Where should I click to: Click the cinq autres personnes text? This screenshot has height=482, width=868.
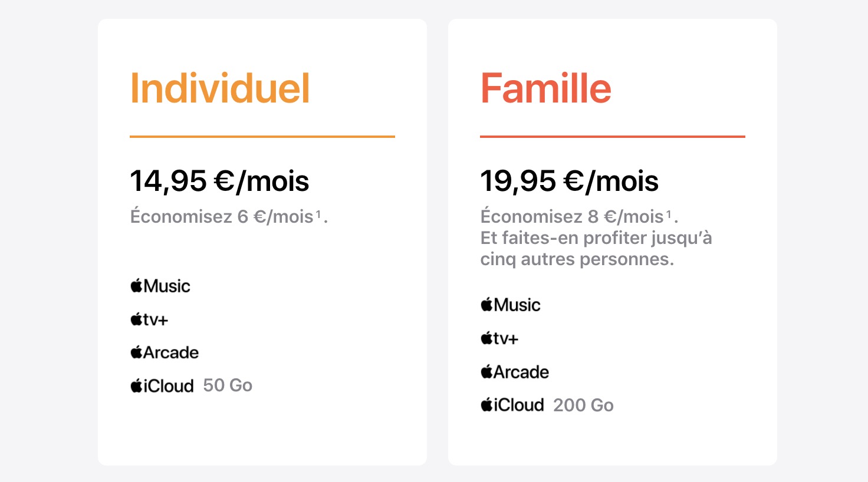(x=577, y=259)
